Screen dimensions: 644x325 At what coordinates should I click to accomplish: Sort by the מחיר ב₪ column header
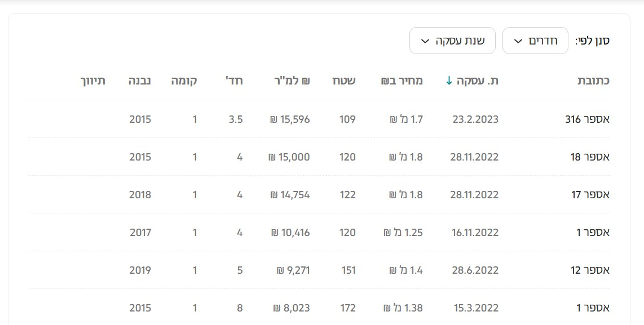[402, 81]
